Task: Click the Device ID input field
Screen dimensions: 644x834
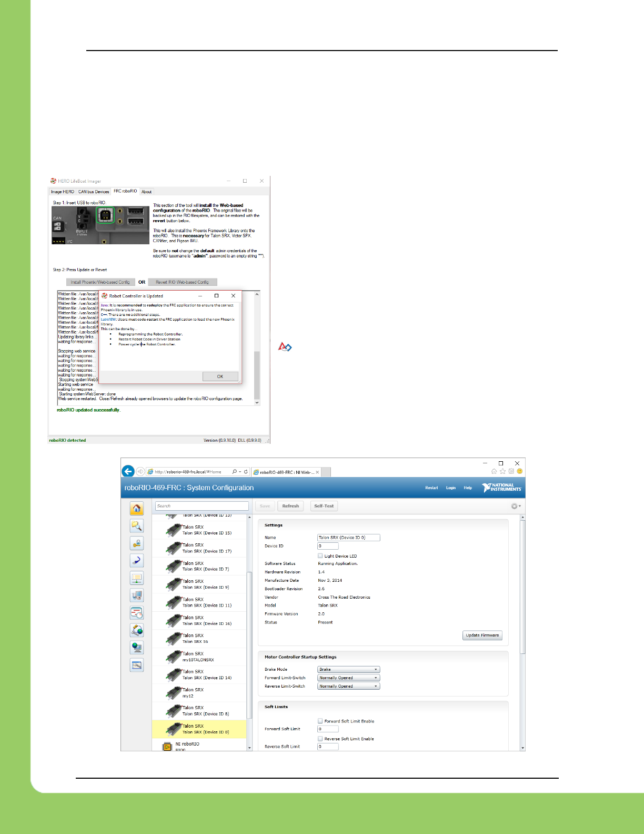Action: click(328, 546)
